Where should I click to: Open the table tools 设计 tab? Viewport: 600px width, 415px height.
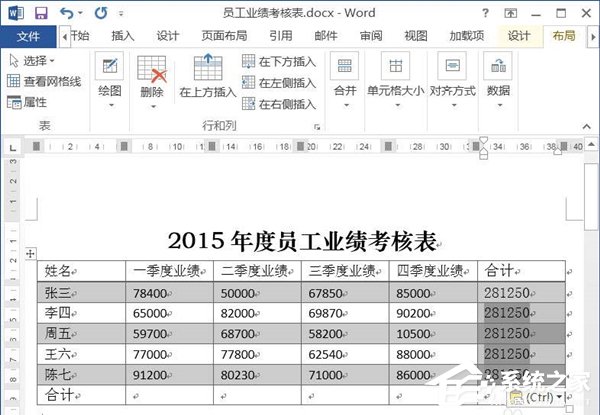click(519, 36)
